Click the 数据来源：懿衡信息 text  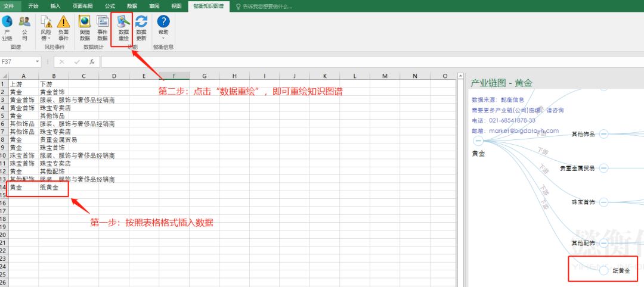point(498,99)
